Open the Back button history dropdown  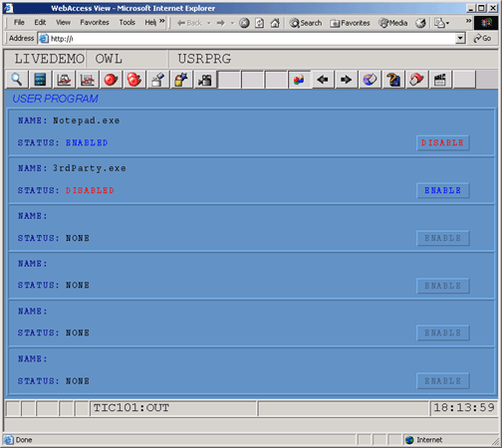point(209,23)
